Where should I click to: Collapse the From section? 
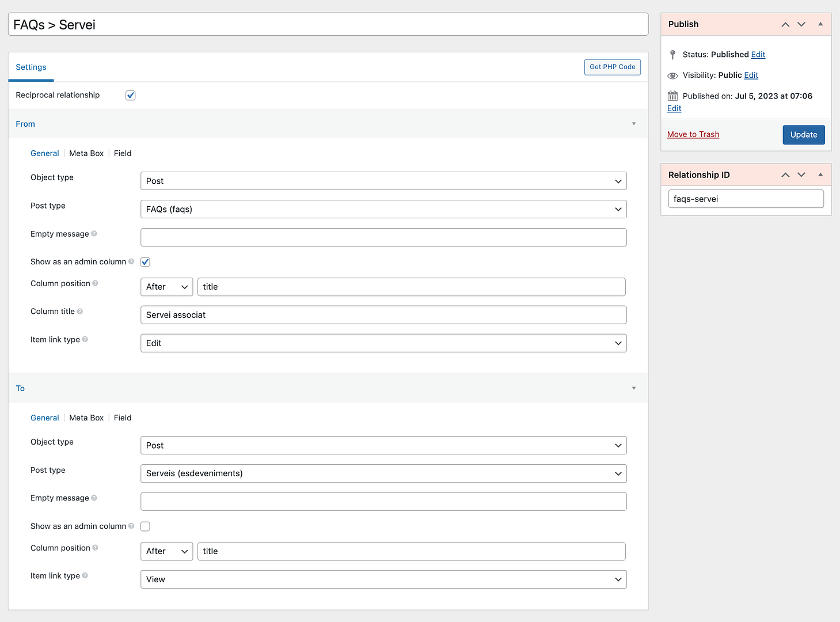click(x=634, y=124)
